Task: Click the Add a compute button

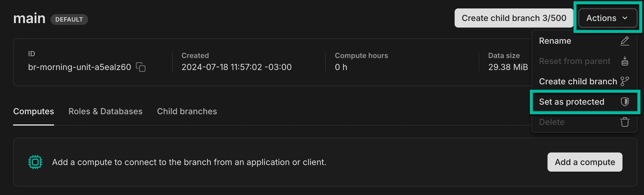Action: tap(585, 162)
